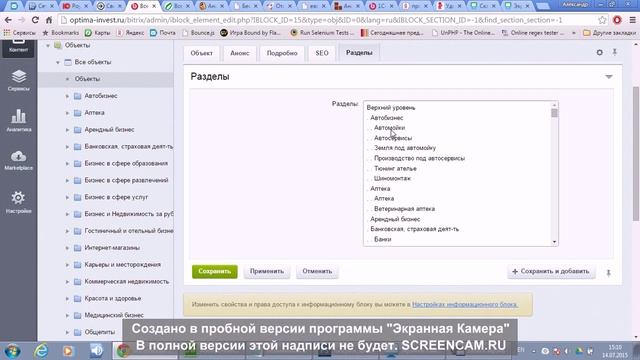Select Тюнинг ателье in the list
The image size is (640, 360).
(x=395, y=168)
